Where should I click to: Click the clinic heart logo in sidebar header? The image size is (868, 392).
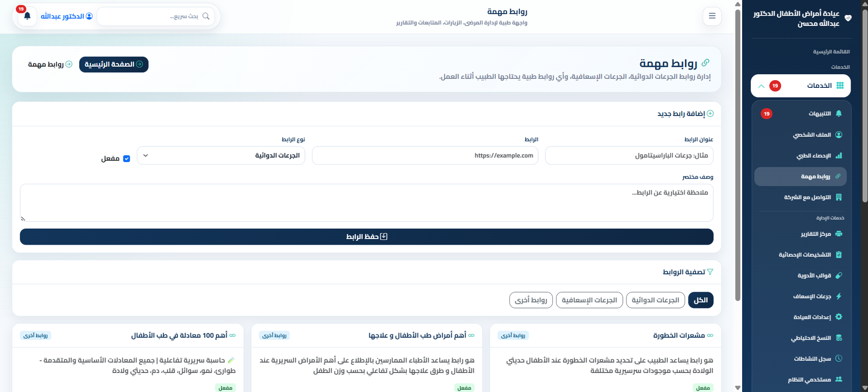pyautogui.click(x=848, y=18)
